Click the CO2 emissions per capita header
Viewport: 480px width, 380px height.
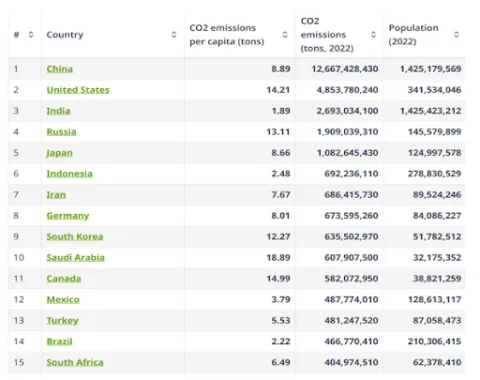tap(227, 35)
